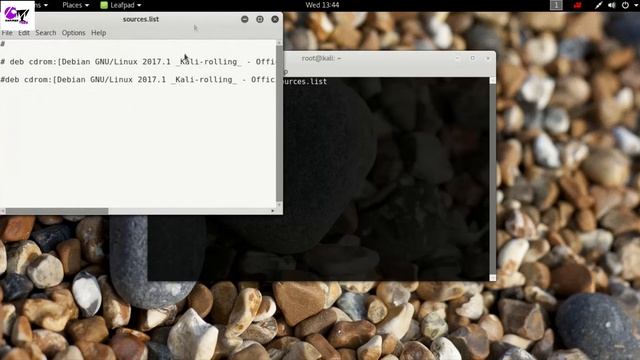Open the Search menu in Leafpad
The height and width of the screenshot is (360, 640).
46,33
